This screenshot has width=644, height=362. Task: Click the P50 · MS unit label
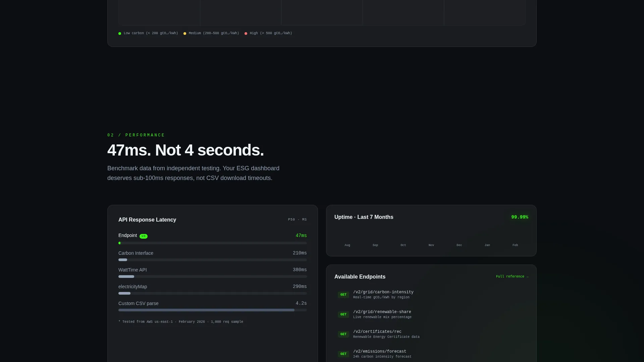298,220
